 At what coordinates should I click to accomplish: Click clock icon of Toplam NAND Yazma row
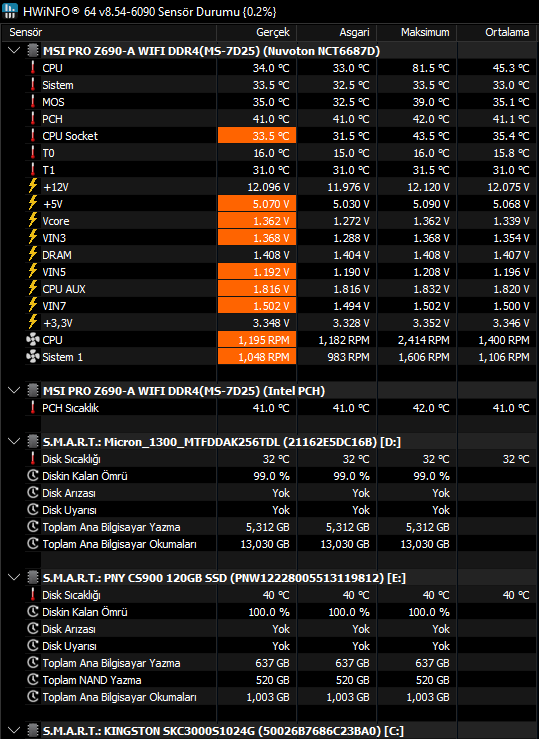tap(33, 680)
